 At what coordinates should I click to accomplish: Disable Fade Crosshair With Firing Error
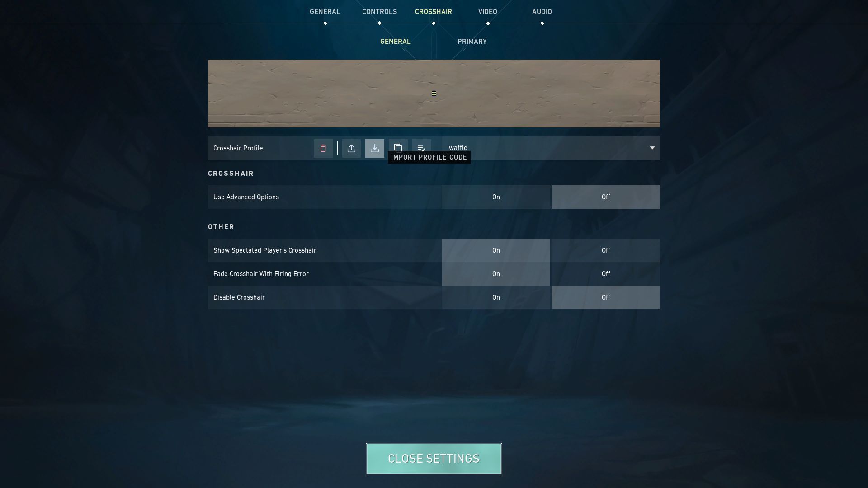tap(605, 273)
